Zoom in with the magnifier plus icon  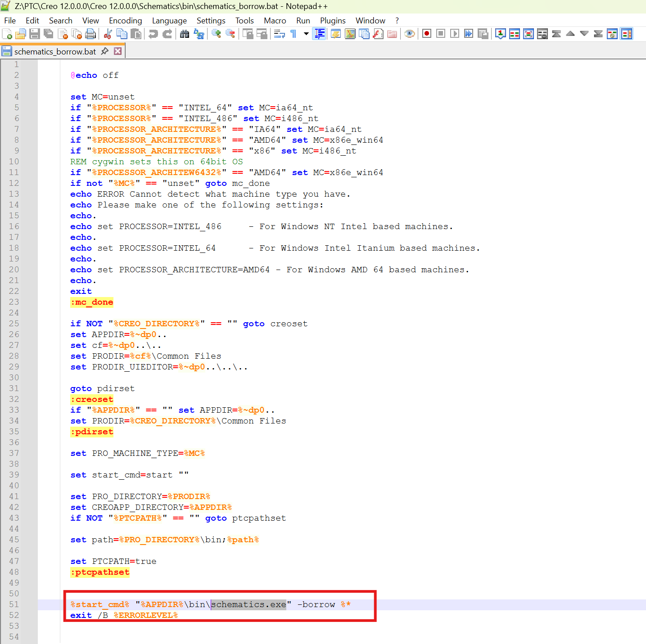216,34
